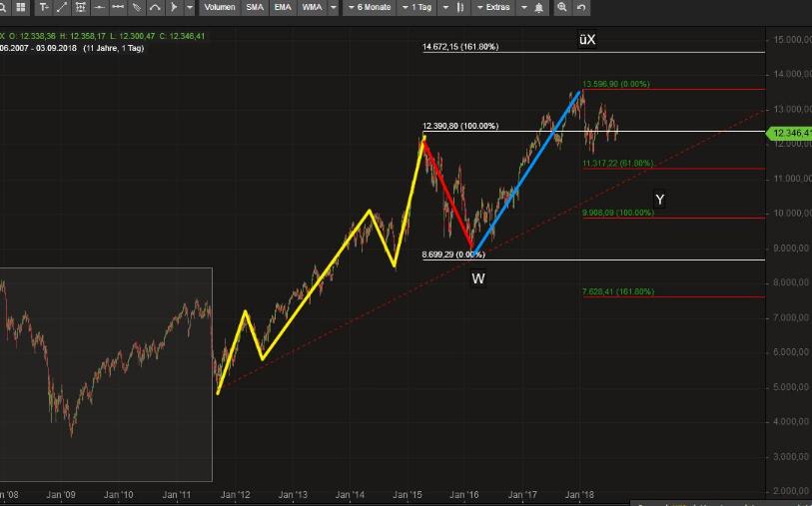Click the 10.000,00 price axis label

(792, 214)
